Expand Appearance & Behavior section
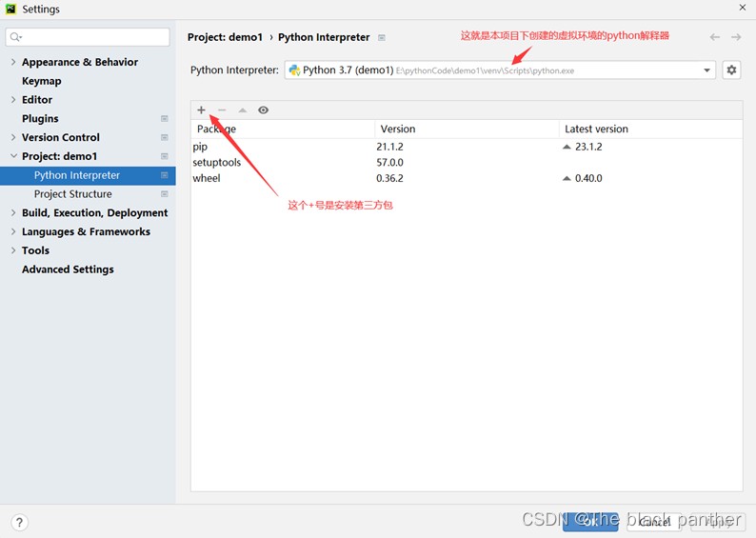The width and height of the screenshot is (756, 538). point(13,62)
